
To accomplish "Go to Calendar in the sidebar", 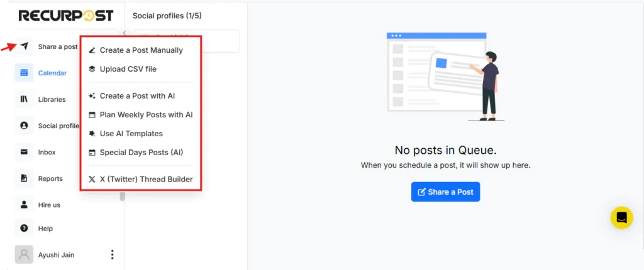I will click(52, 73).
